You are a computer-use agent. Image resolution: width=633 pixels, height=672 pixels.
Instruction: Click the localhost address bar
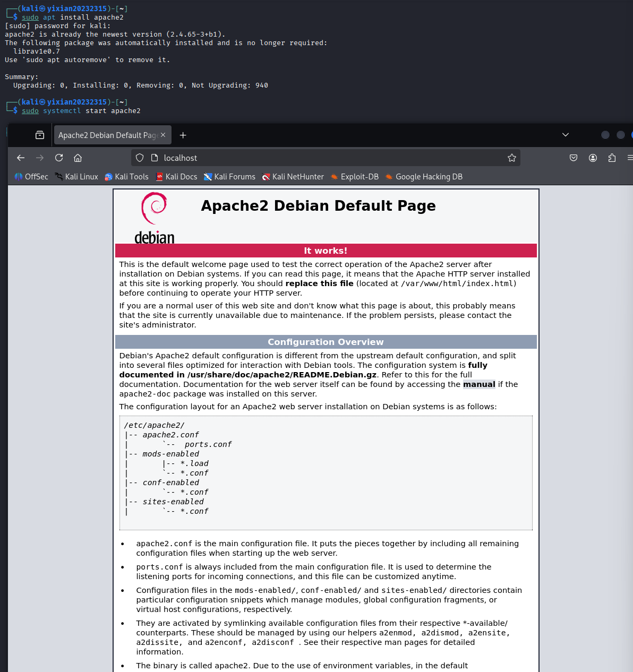(326, 158)
